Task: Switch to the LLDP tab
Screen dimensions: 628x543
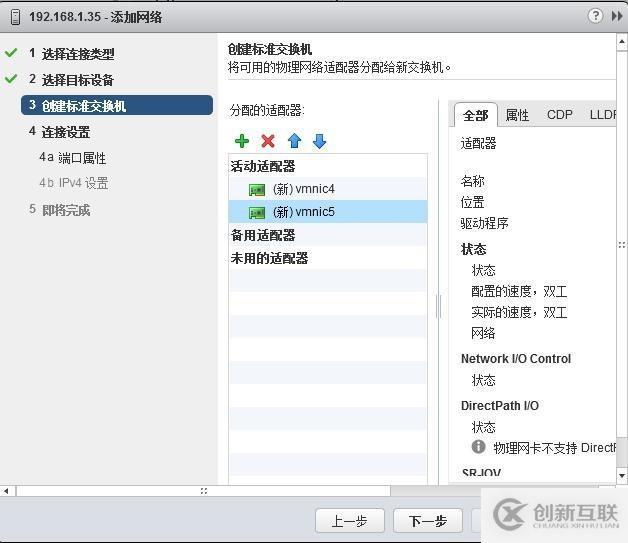Action: pos(602,115)
